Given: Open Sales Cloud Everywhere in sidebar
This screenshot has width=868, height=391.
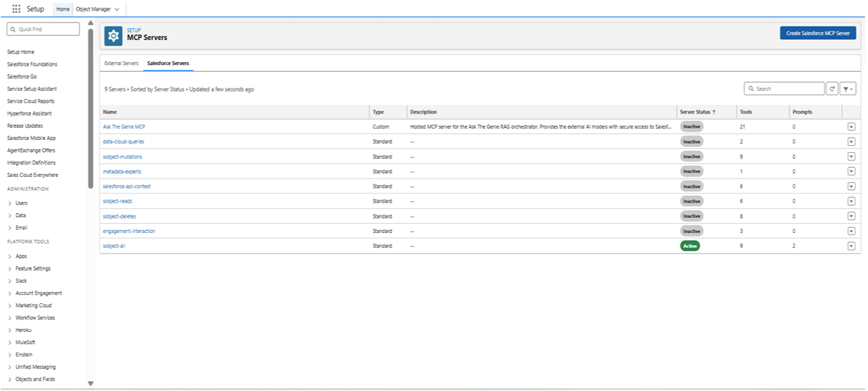Looking at the screenshot, I should (33, 175).
